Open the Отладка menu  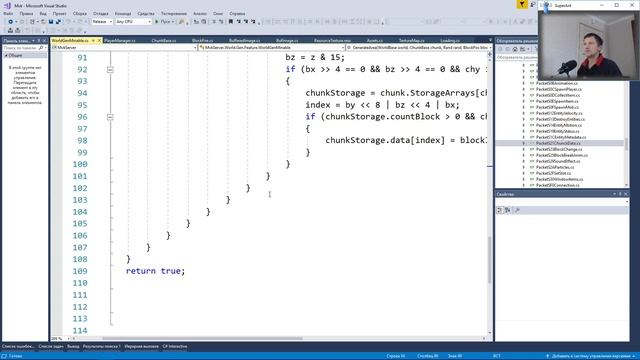(x=101, y=13)
